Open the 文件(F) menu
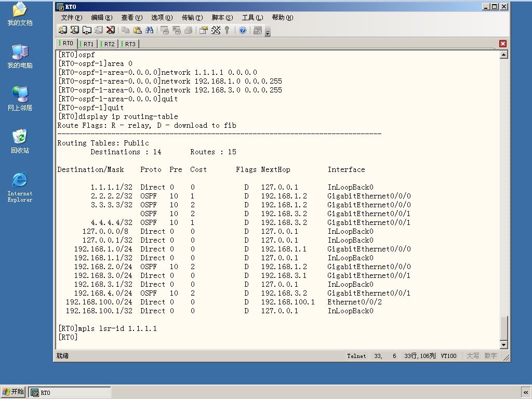This screenshot has height=399, width=532. point(72,18)
